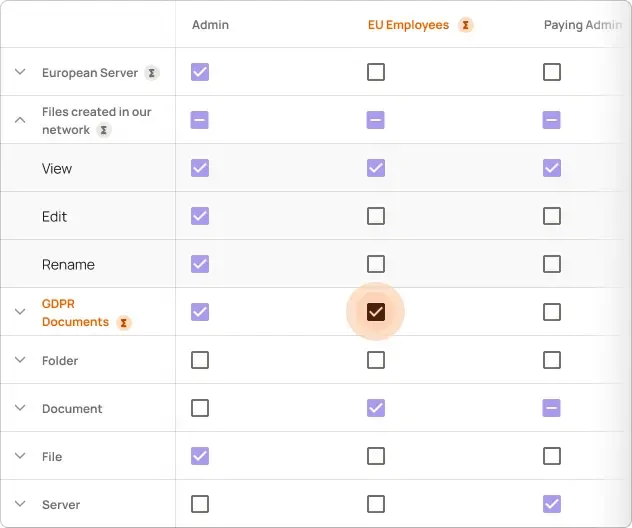Click the EU Employees column title
Viewport: 632px width, 528px height.
point(408,24)
